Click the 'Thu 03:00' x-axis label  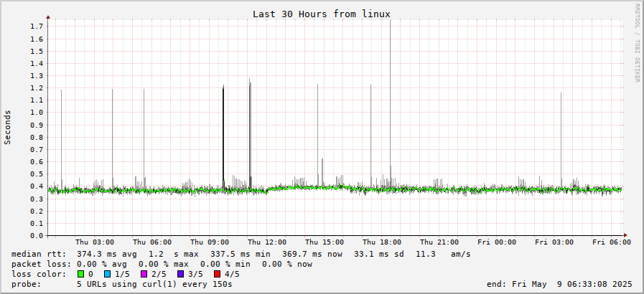click(95, 242)
